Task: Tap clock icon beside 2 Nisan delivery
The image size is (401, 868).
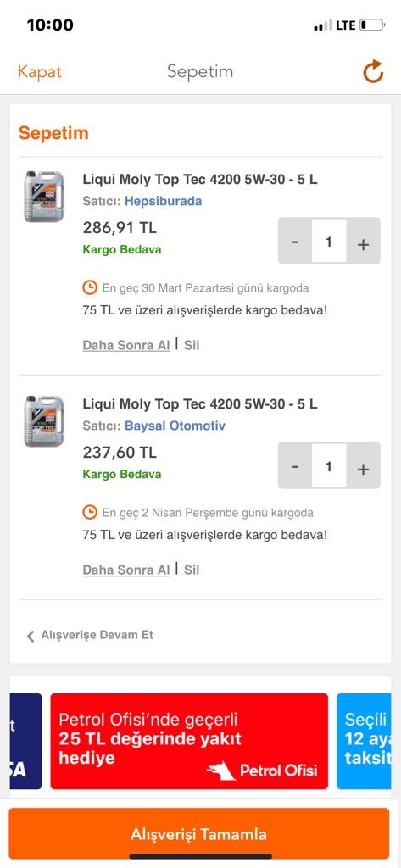Action: click(x=90, y=512)
